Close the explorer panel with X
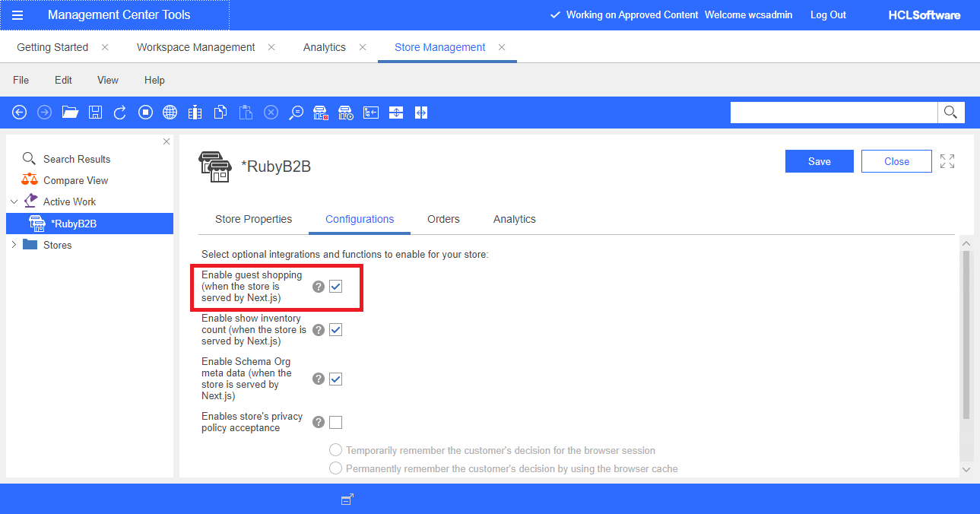The image size is (980, 514). (x=167, y=141)
